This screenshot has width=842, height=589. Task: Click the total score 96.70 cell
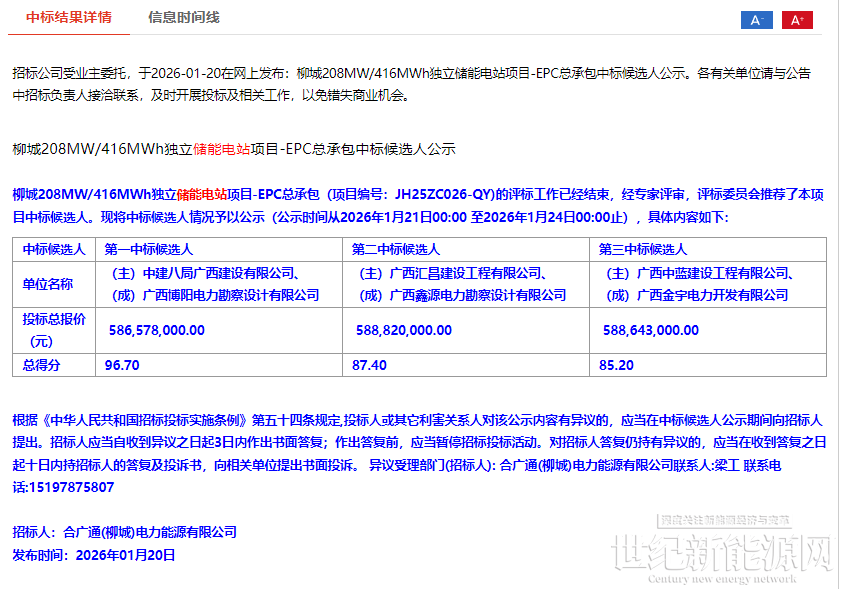[x=122, y=366]
